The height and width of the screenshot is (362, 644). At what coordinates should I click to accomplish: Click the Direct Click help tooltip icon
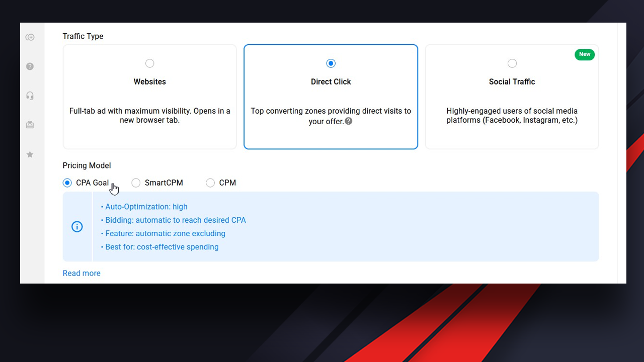tap(348, 121)
